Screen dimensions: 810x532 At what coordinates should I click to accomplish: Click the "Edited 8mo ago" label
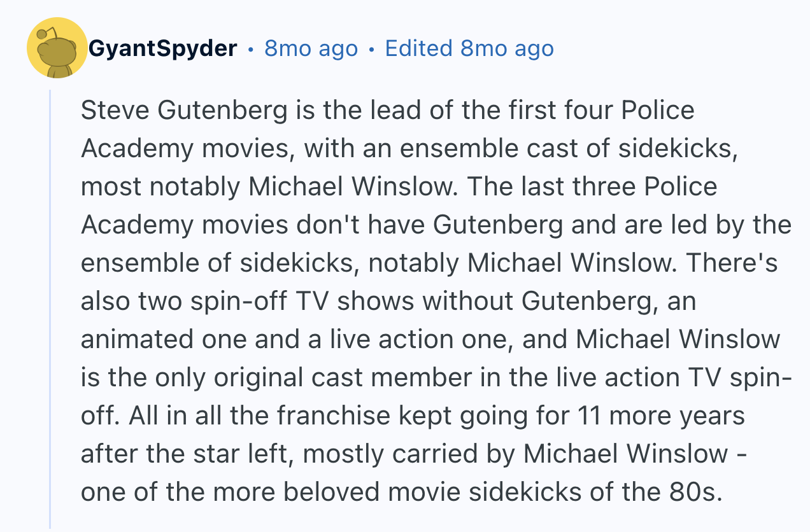pyautogui.click(x=469, y=48)
